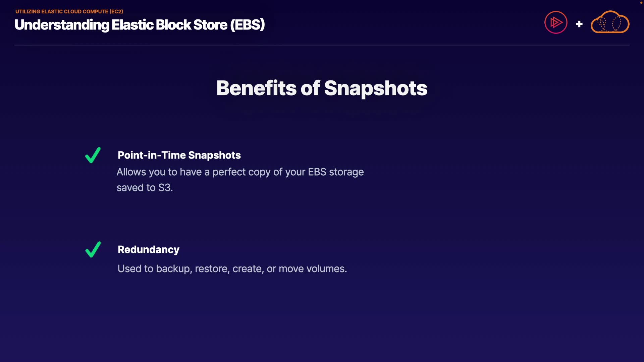Screen dimensions: 644x362
Task: Click "(EBS)" in the slide title
Action: pyautogui.click(x=247, y=25)
